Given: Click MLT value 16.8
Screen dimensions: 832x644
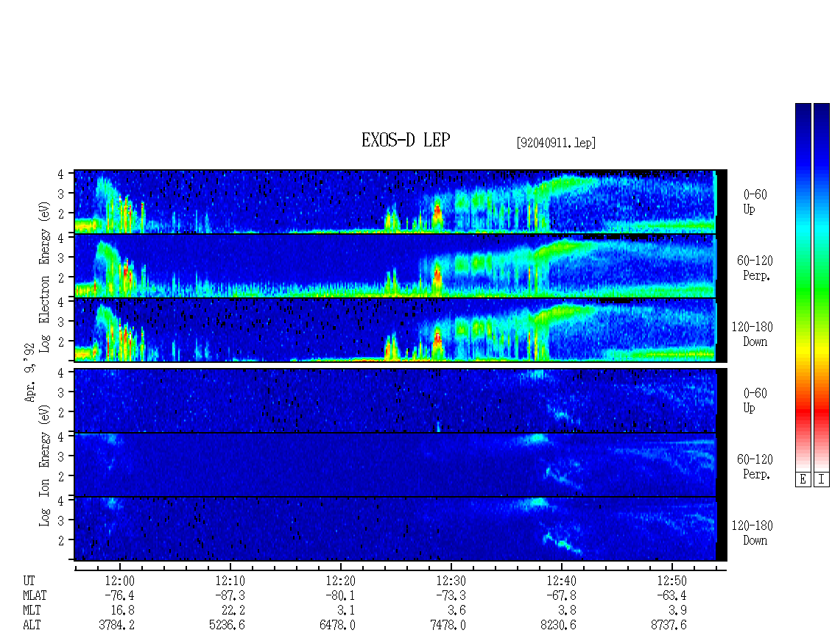Looking at the screenshot, I should click(122, 611).
